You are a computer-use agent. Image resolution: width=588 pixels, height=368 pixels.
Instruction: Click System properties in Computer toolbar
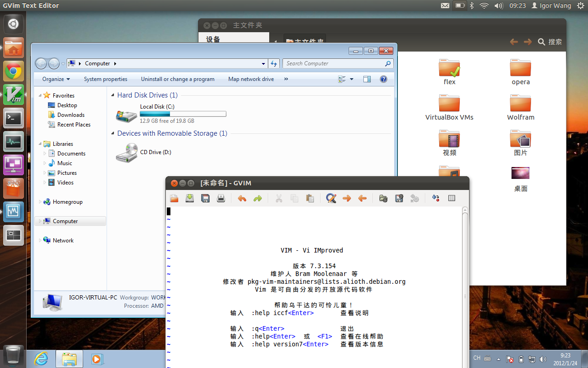[106, 79]
